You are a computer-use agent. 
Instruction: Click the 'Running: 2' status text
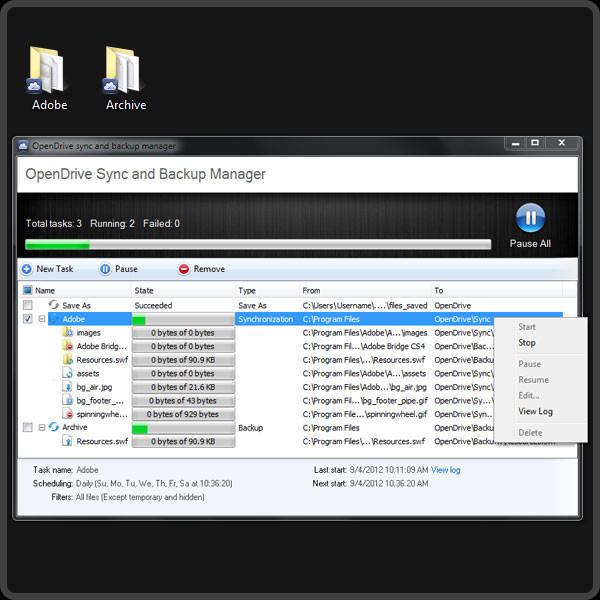(112, 223)
